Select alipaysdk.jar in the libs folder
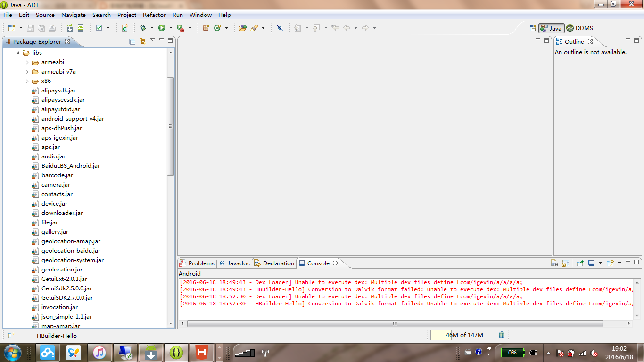The image size is (644, 362). pyautogui.click(x=58, y=90)
